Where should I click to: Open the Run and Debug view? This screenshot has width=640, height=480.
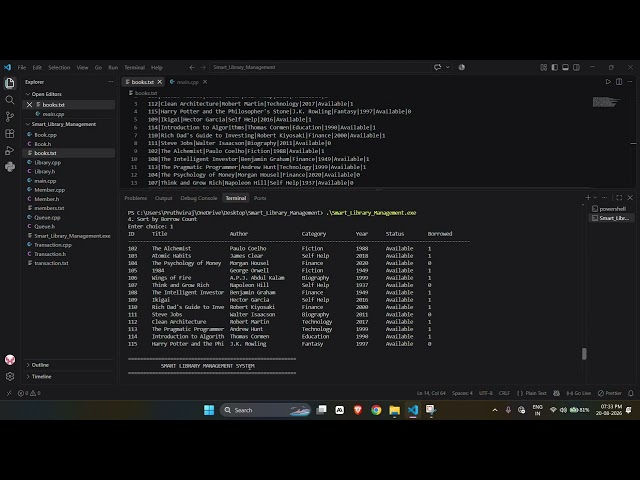(x=10, y=150)
